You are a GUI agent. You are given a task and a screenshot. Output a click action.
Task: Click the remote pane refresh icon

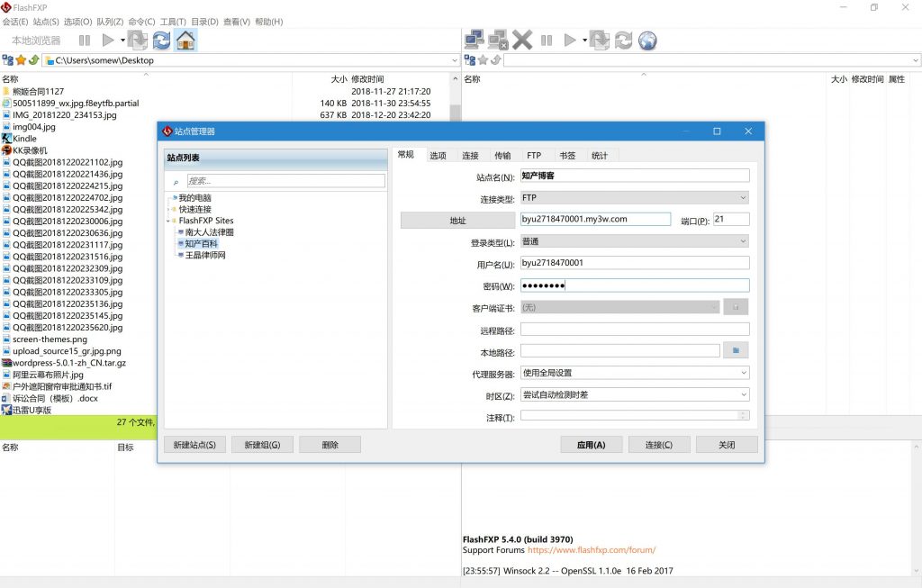pyautogui.click(x=623, y=41)
